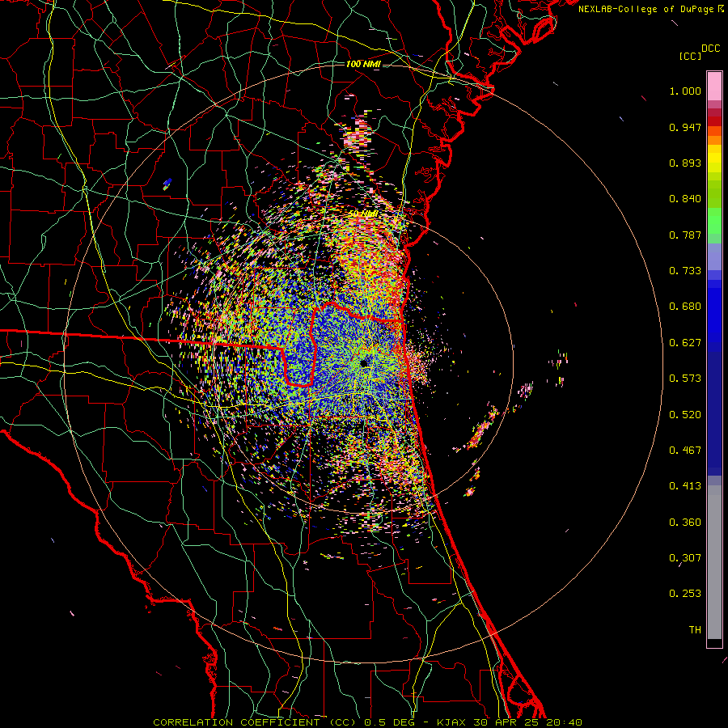This screenshot has width=728, height=728.
Task: Click the 0.573 color scale value
Action: click(685, 379)
